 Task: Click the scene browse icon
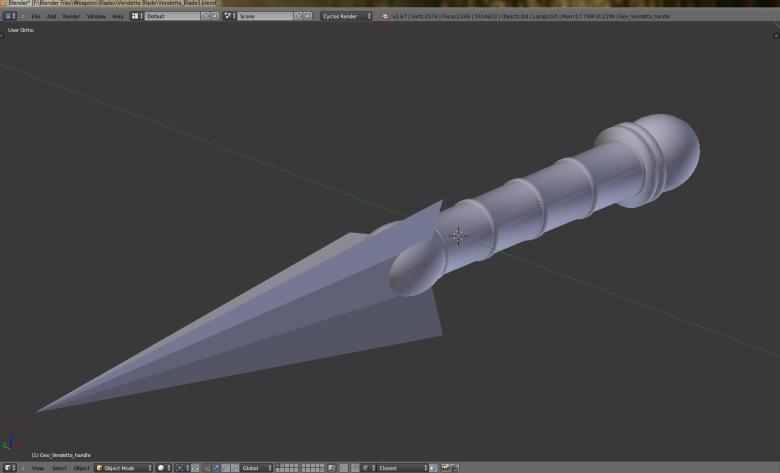(229, 16)
